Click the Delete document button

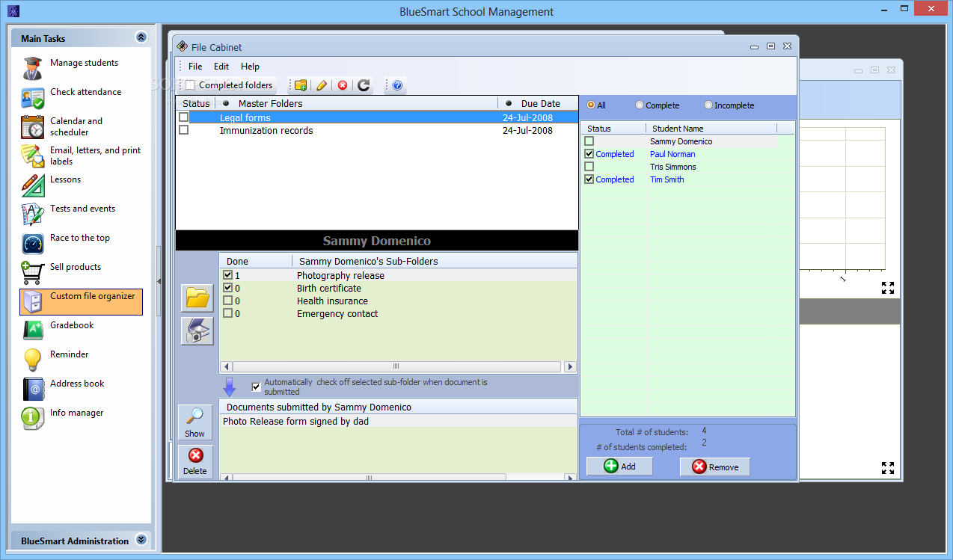point(195,461)
